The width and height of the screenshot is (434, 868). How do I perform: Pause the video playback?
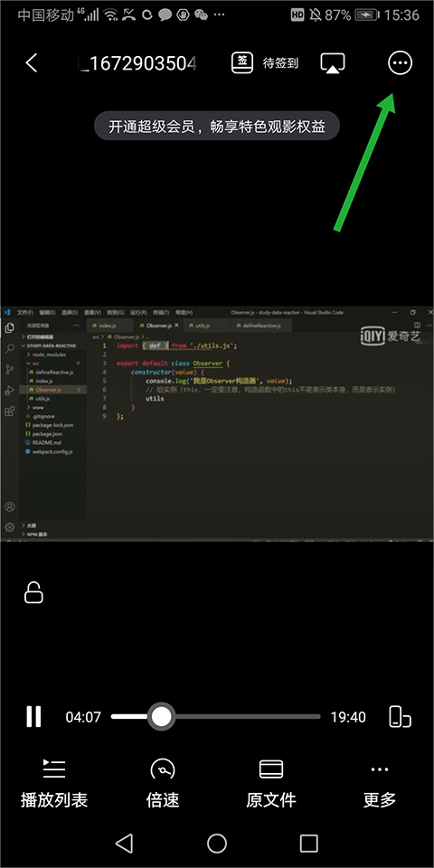point(33,717)
